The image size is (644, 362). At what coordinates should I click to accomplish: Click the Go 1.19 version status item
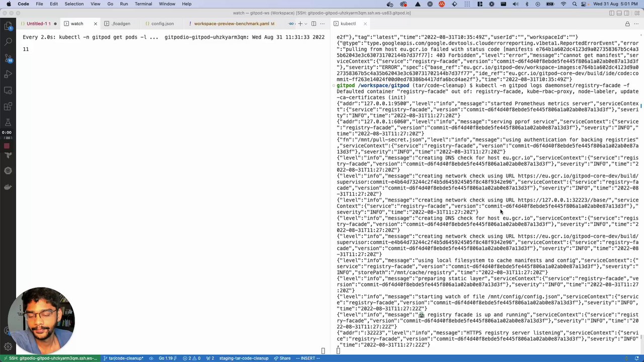[x=167, y=358]
